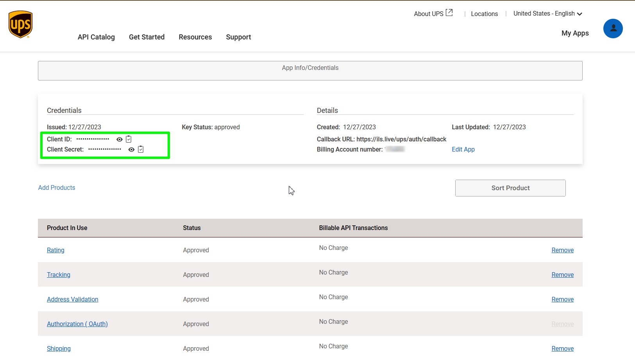Show the masked Client Secret value

click(131, 150)
